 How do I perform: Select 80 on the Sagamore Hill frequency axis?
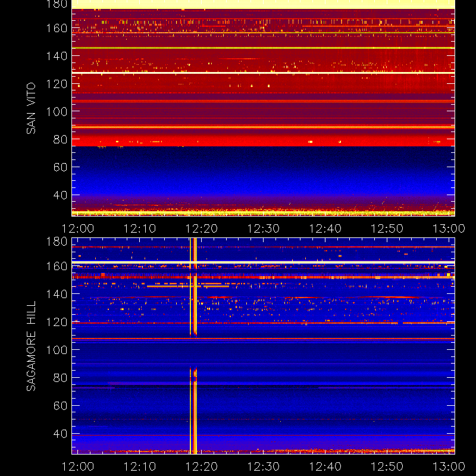click(60, 378)
